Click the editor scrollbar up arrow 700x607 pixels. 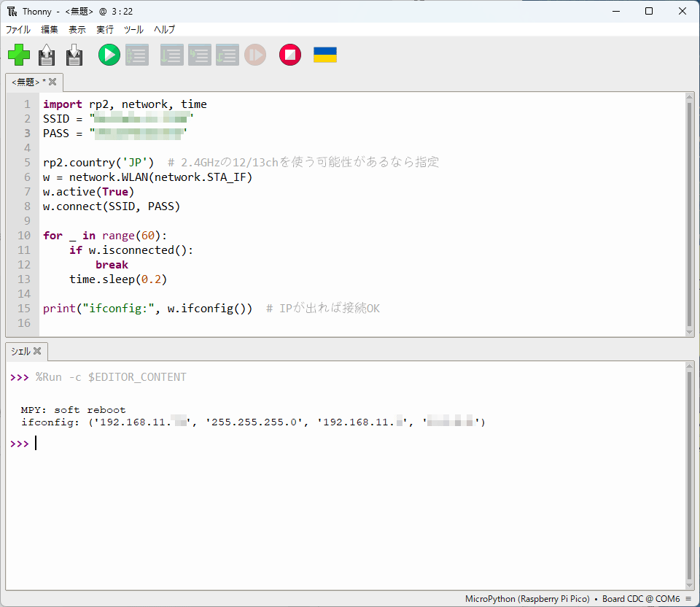689,96
